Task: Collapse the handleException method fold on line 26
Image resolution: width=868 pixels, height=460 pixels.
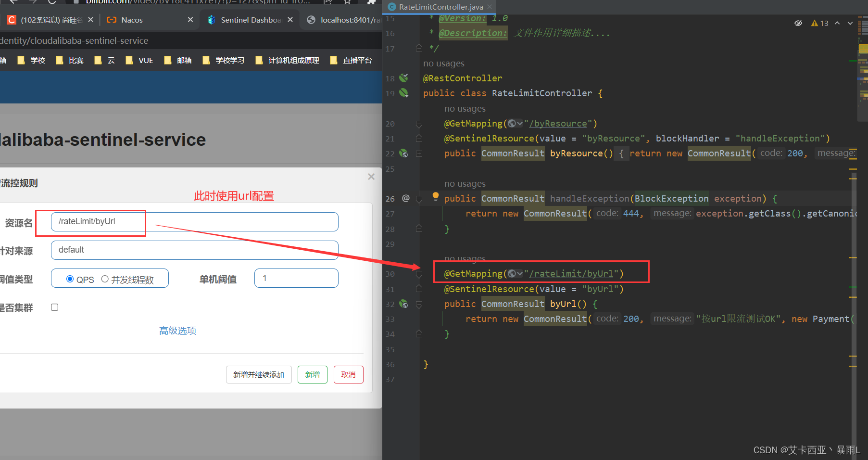Action: point(419,198)
